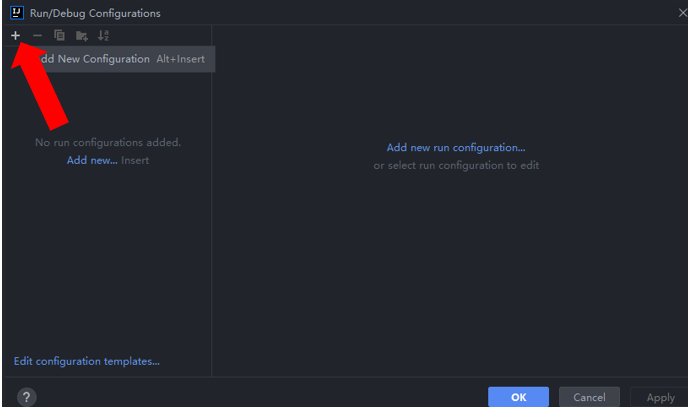Click the "Add new..." link in left panel

(92, 160)
